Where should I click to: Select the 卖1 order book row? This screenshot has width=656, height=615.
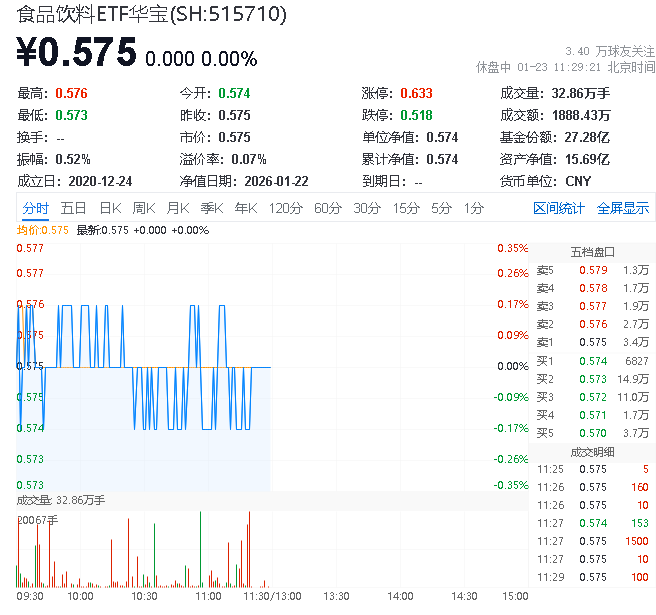coord(592,342)
